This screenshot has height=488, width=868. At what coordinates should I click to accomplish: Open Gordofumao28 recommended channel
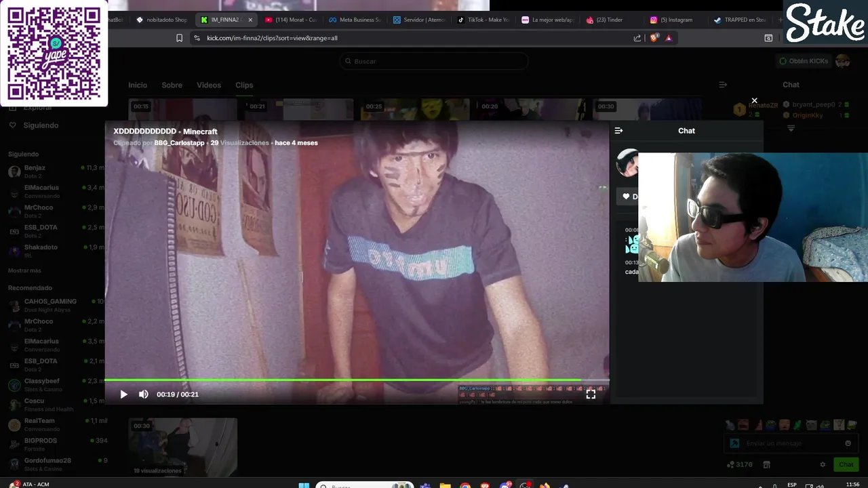(54, 464)
